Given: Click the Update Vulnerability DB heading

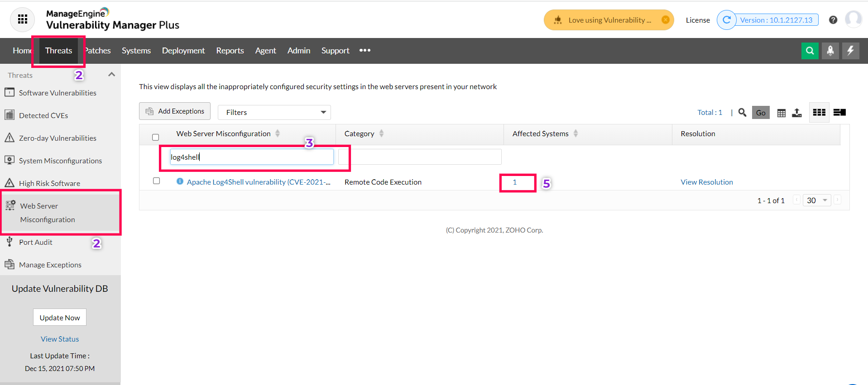Looking at the screenshot, I should (x=60, y=289).
